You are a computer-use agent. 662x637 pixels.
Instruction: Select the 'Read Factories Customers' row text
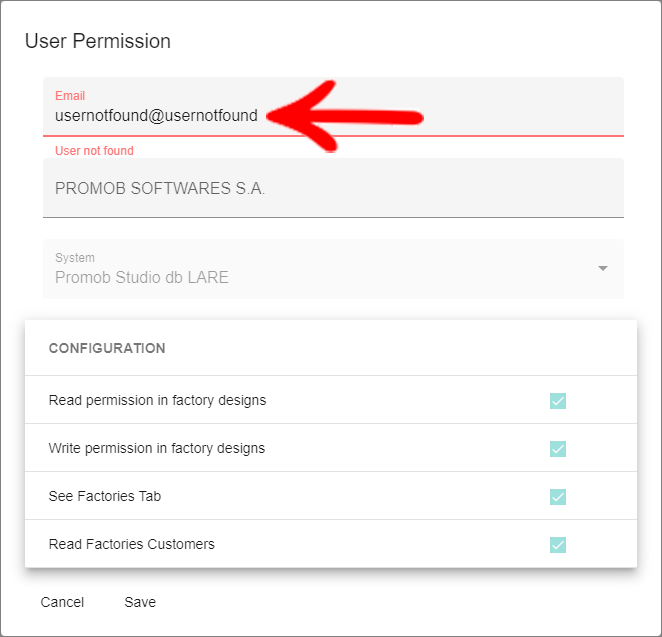point(132,544)
